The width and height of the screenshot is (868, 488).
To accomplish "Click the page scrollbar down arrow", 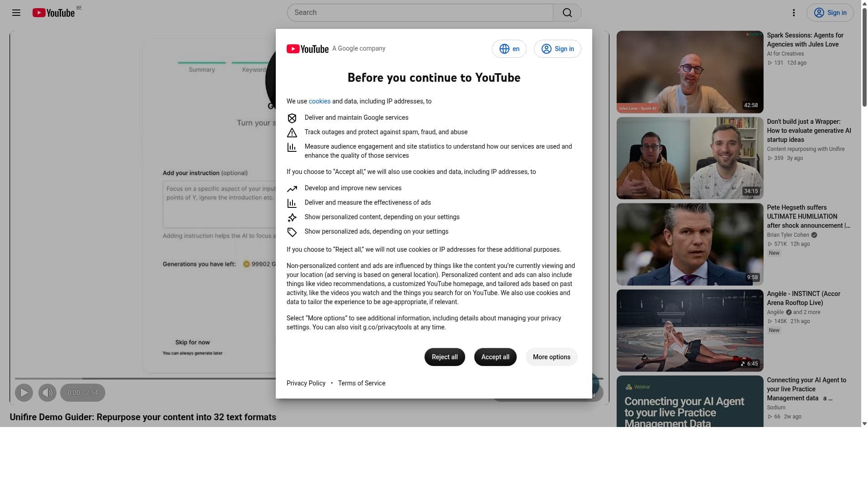I will (x=864, y=424).
